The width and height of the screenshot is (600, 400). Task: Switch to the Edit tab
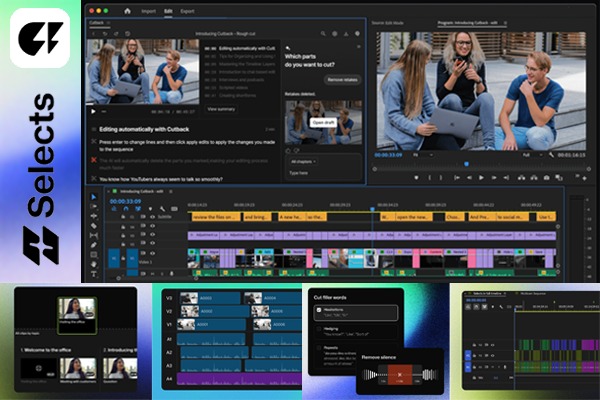pos(168,11)
